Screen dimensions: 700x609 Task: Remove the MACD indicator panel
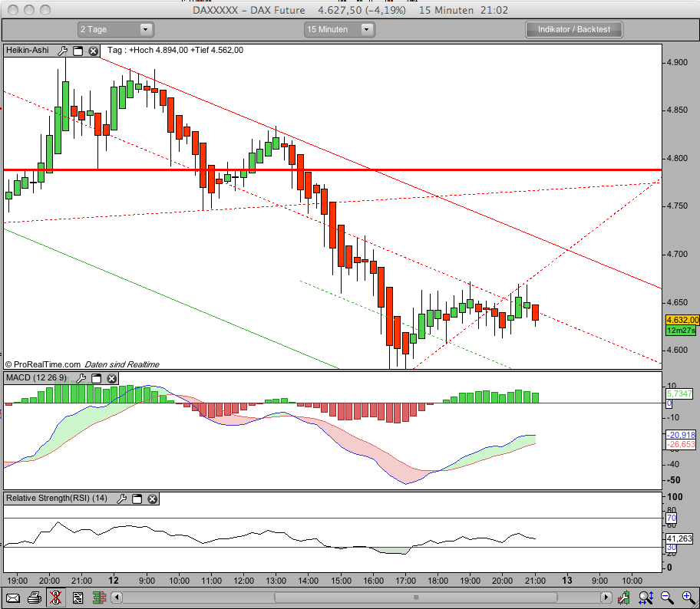pyautogui.click(x=111, y=378)
